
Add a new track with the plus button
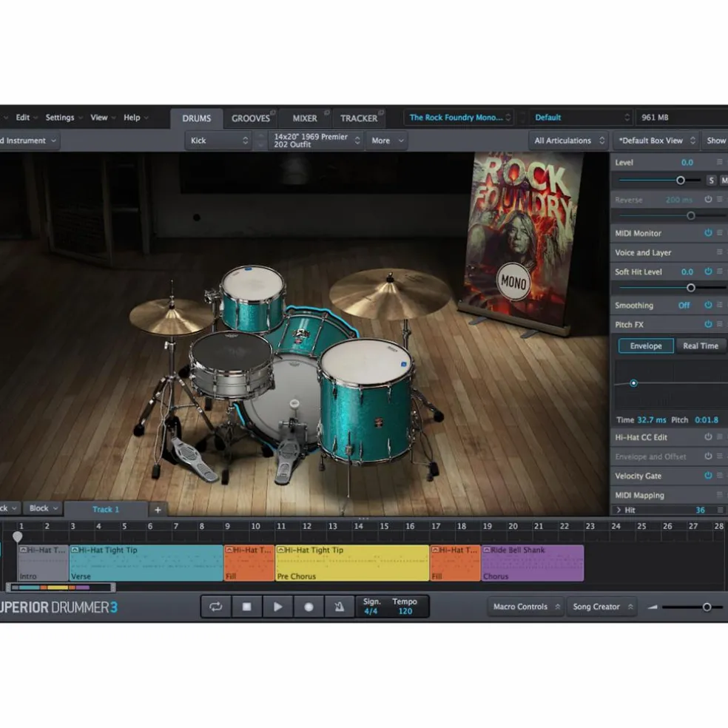(158, 509)
